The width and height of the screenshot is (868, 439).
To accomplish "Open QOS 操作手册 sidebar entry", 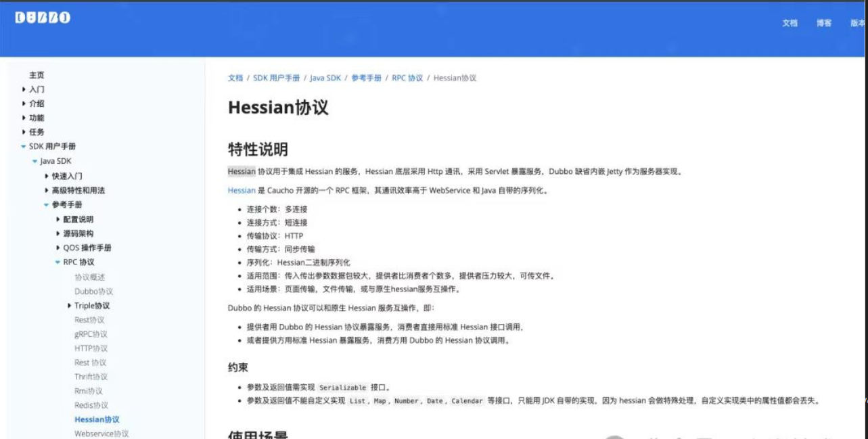I will point(88,248).
